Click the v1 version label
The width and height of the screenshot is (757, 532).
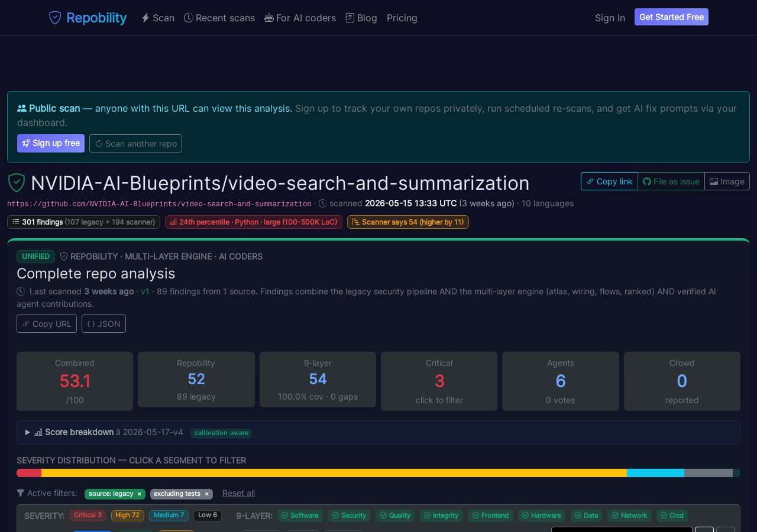pyautogui.click(x=145, y=291)
